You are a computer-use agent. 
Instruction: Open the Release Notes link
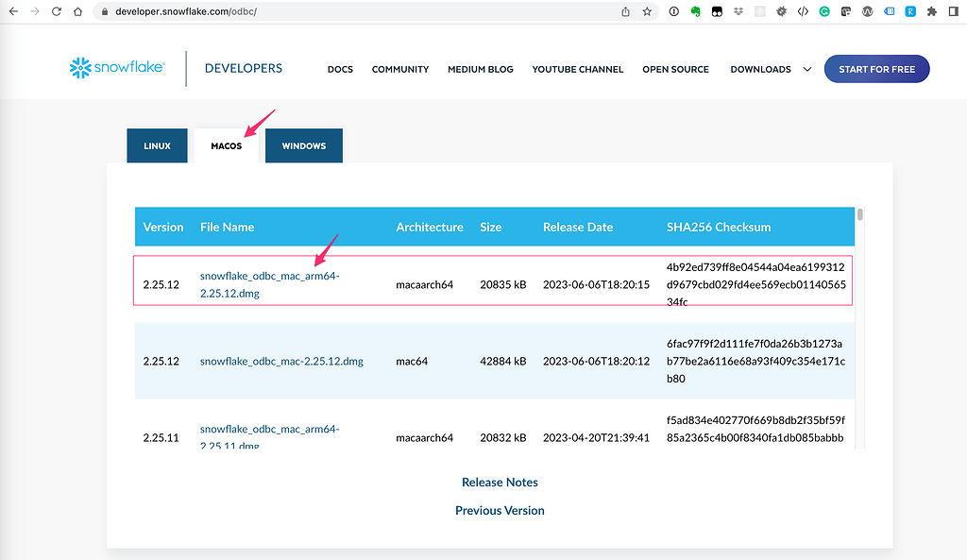(500, 482)
